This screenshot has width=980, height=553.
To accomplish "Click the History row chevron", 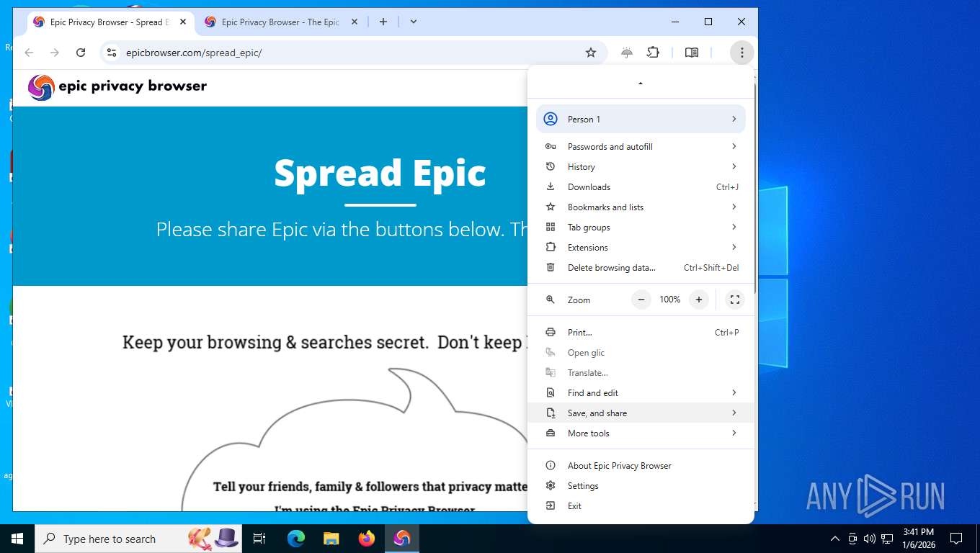I will tap(734, 166).
